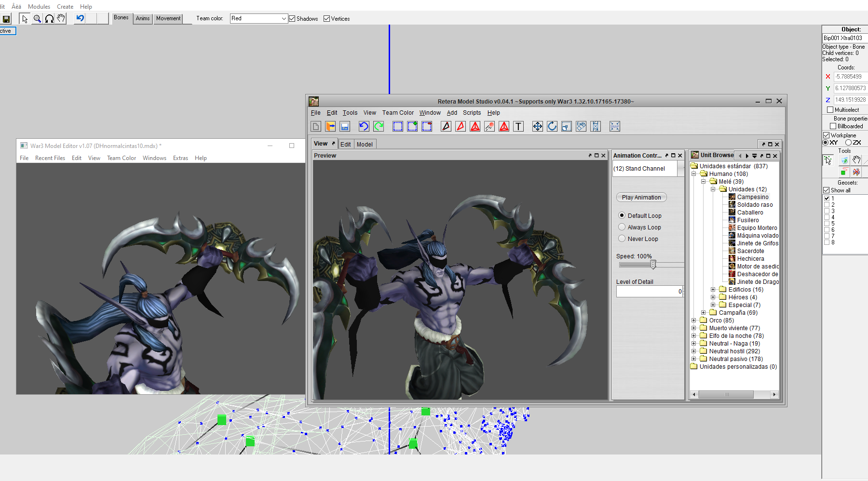The width and height of the screenshot is (868, 481).
Task: Click the Level of Detail input field
Action: point(650,291)
